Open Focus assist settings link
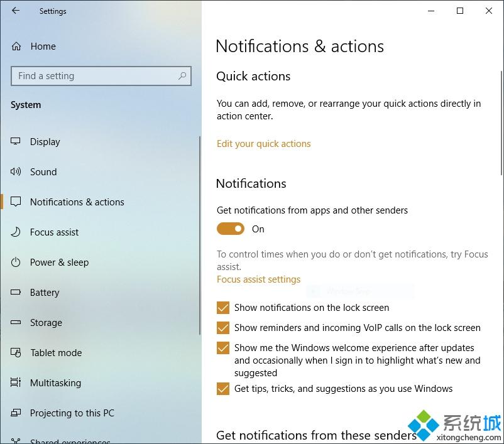Image resolution: width=504 pixels, height=444 pixels. (x=258, y=279)
